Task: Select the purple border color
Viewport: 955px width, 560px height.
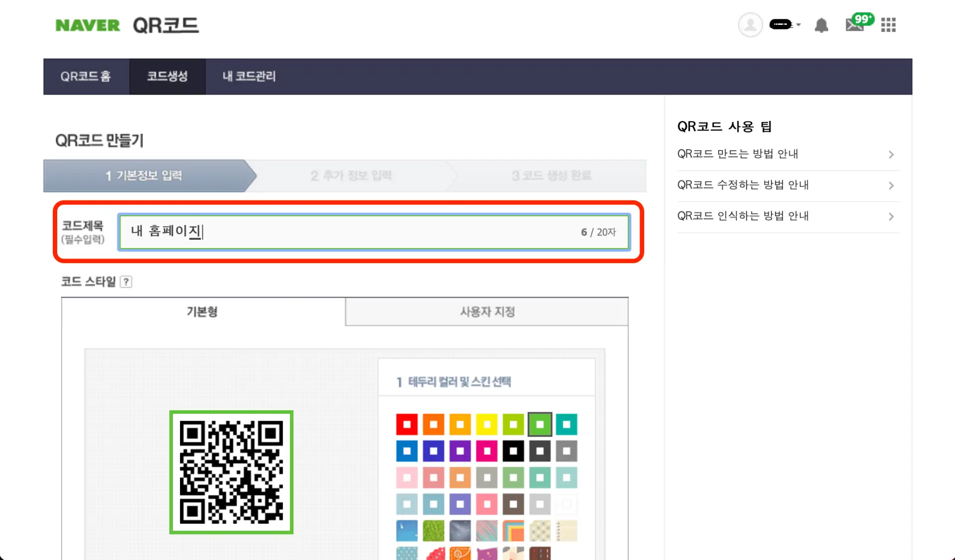Action: [x=460, y=452]
